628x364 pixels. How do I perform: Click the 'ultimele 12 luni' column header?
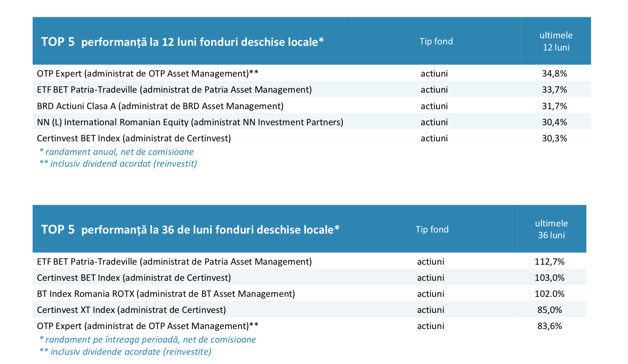point(556,41)
